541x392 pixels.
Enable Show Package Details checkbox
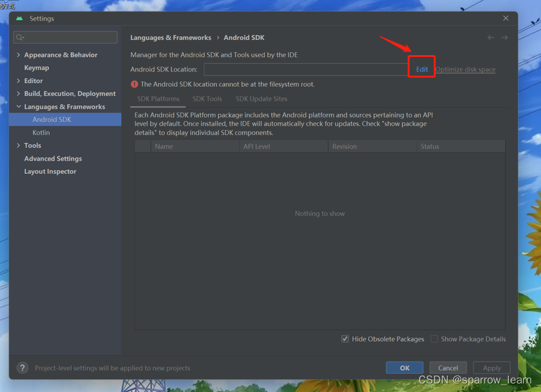point(434,339)
